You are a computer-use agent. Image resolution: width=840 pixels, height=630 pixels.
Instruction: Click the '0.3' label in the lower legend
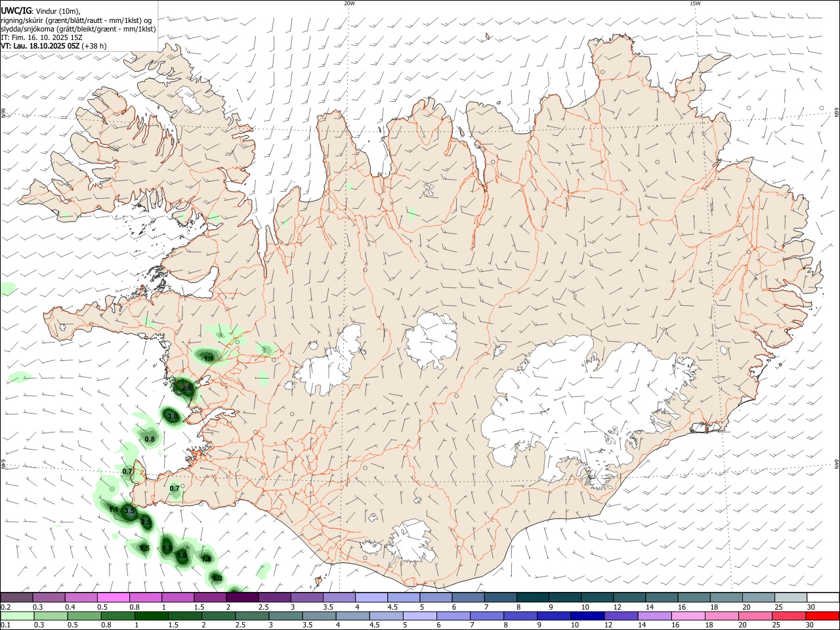(38, 625)
